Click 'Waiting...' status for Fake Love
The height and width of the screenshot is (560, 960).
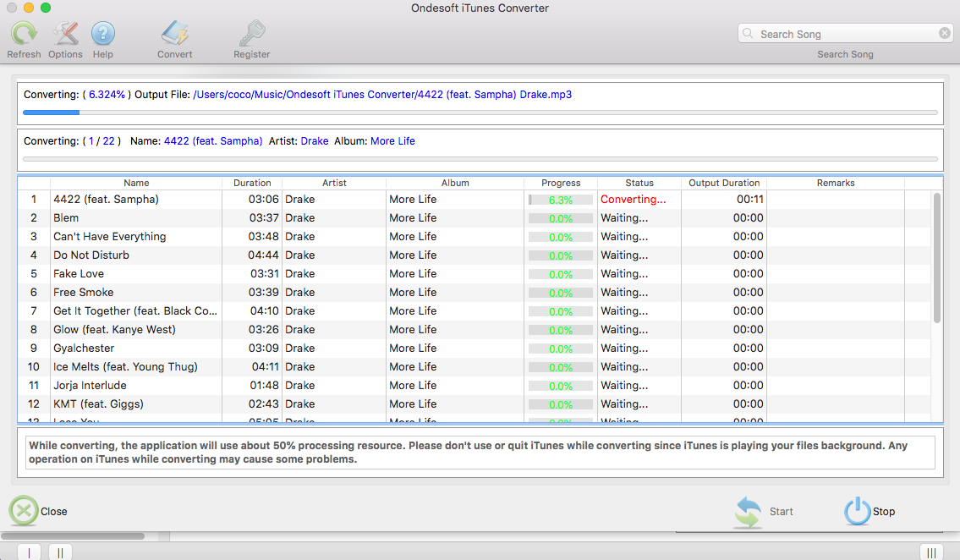click(624, 273)
